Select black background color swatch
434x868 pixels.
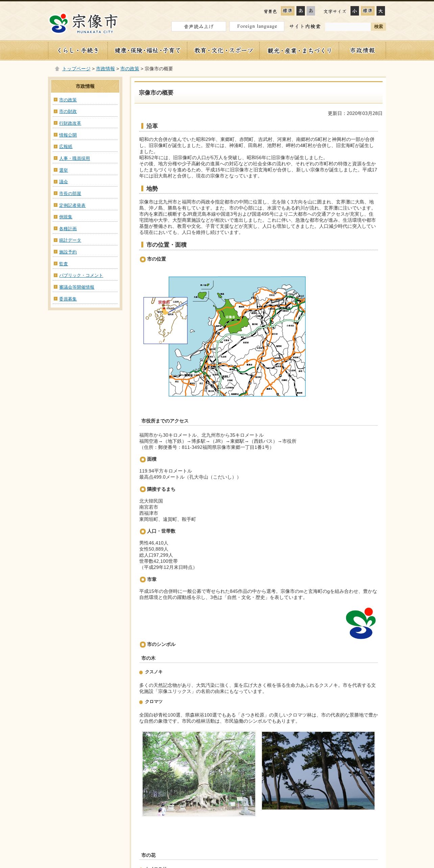point(300,11)
